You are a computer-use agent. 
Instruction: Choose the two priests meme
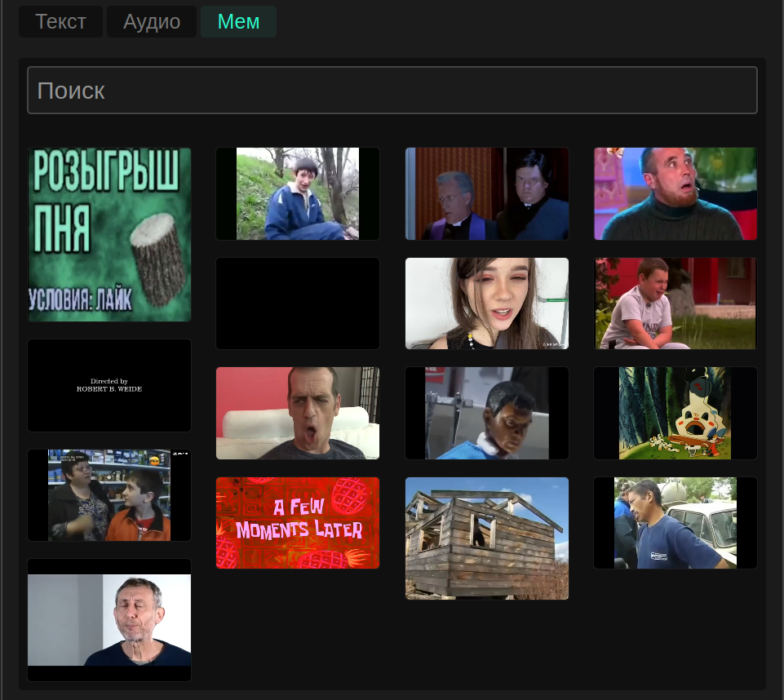(x=487, y=193)
